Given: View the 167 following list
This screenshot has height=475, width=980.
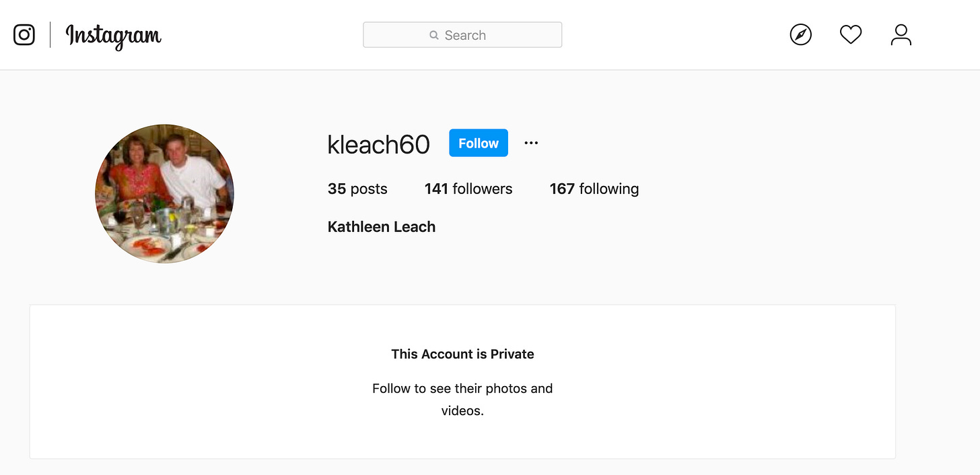Looking at the screenshot, I should [x=594, y=189].
